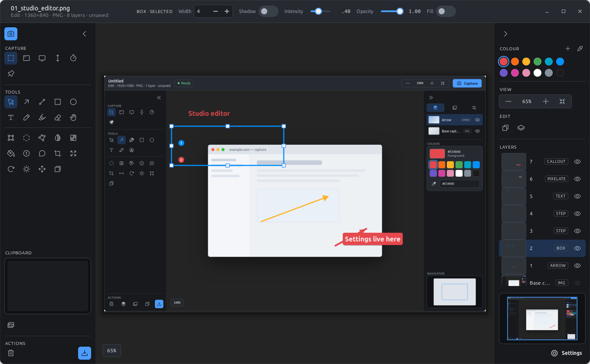
Task: Select the Line tool
Action: click(x=42, y=102)
